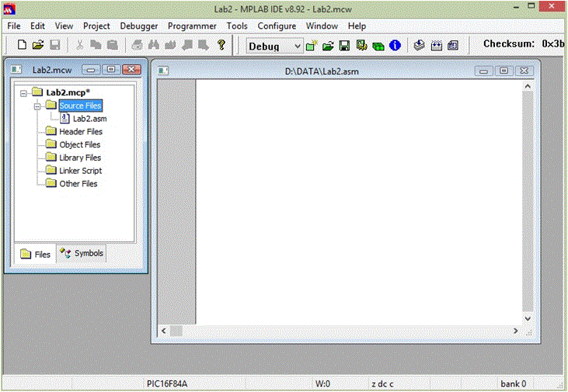568x392 pixels.
Task: Click the Build All icon
Action: [x=437, y=46]
